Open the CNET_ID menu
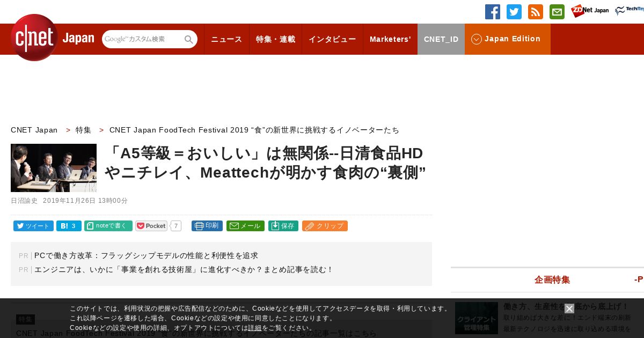 [441, 39]
